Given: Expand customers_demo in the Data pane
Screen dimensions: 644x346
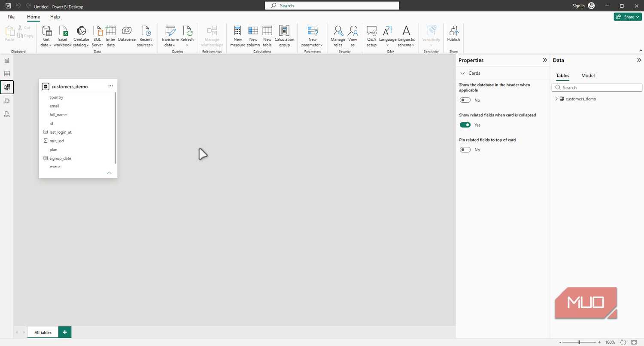Looking at the screenshot, I should click(556, 99).
